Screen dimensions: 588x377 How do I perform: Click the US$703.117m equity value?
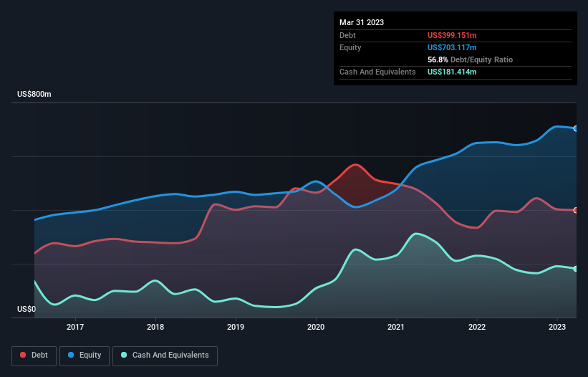[x=452, y=47]
